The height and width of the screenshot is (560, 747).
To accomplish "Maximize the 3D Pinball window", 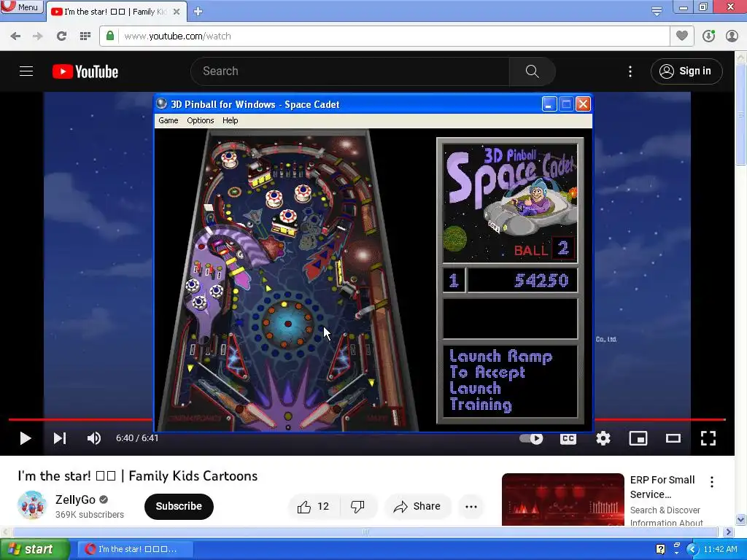I will coord(566,104).
